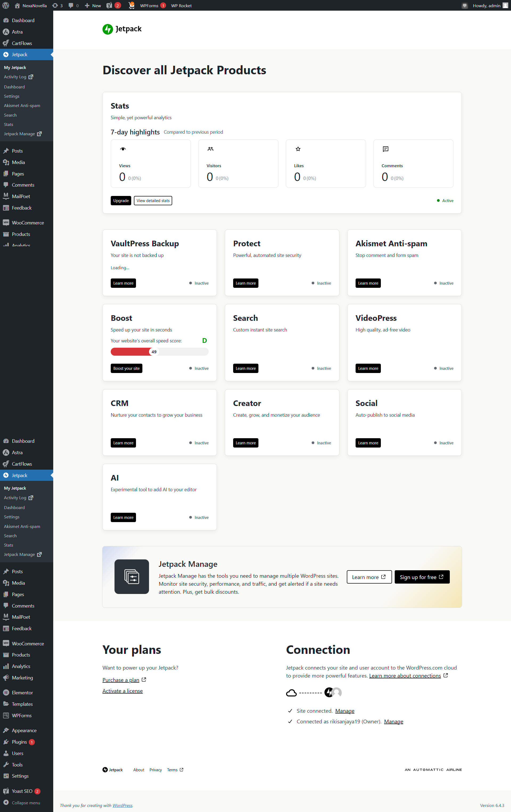The image size is (511, 812).
Task: Click the Boost speed score bar
Action: (159, 352)
